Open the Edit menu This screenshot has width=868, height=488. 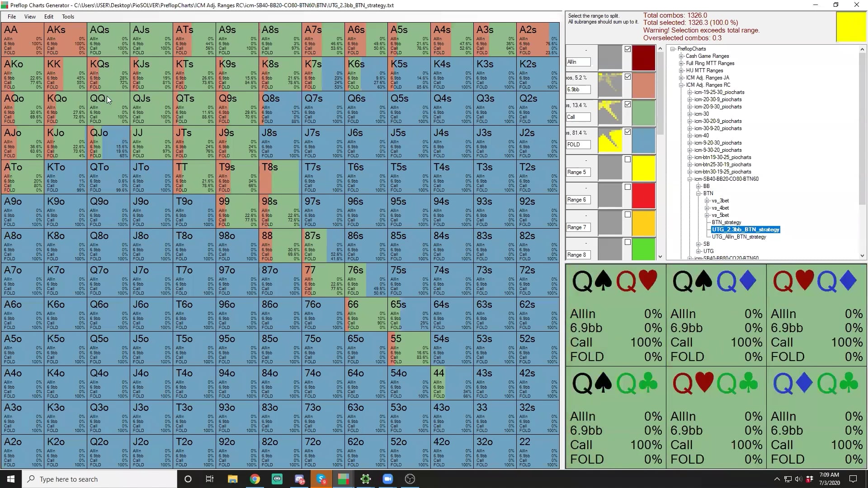[x=48, y=17]
